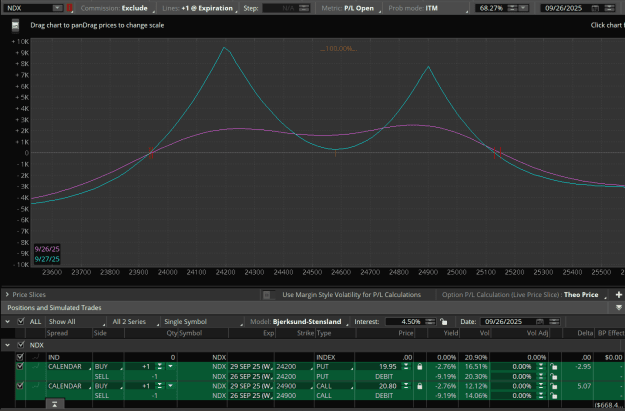Open the Show All filter dropdown
This screenshot has height=411, width=625.
(x=77, y=322)
